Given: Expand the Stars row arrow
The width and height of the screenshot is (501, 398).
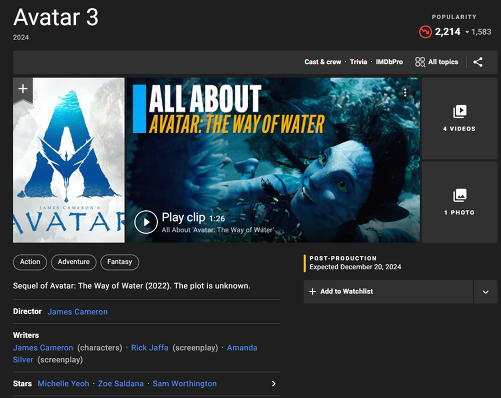Looking at the screenshot, I should (273, 384).
